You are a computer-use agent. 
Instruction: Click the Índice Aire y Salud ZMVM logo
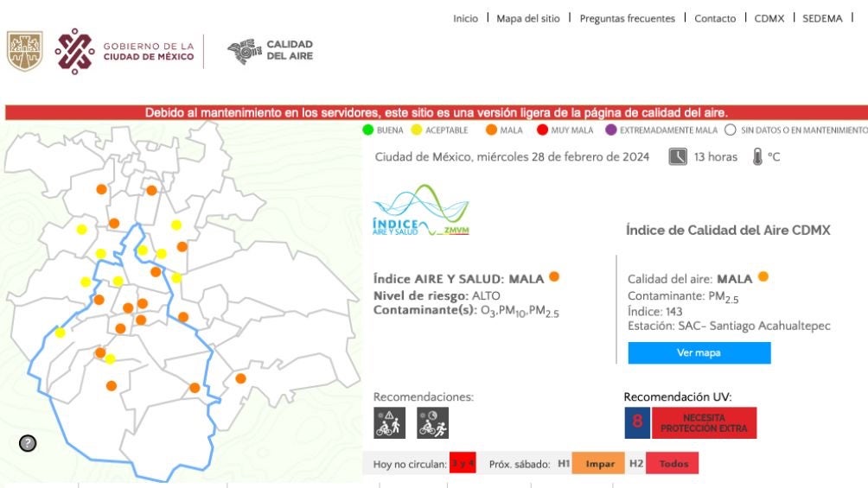click(419, 212)
